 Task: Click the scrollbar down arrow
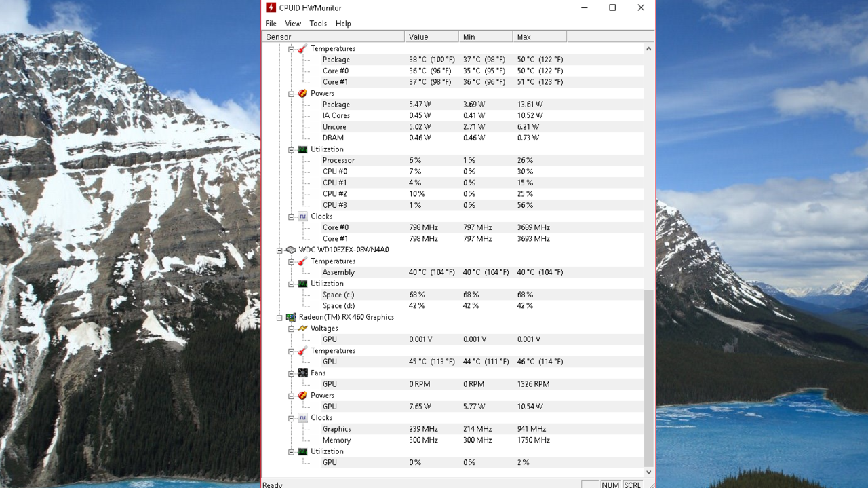point(649,472)
